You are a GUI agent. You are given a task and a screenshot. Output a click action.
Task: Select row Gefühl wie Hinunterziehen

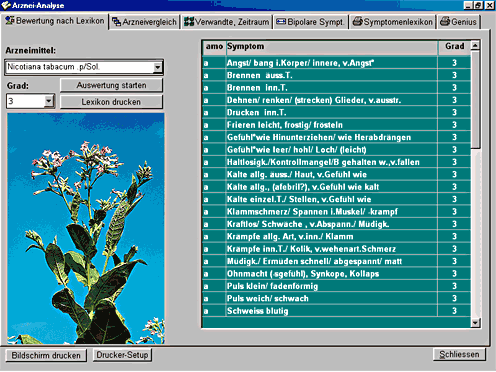point(337,137)
